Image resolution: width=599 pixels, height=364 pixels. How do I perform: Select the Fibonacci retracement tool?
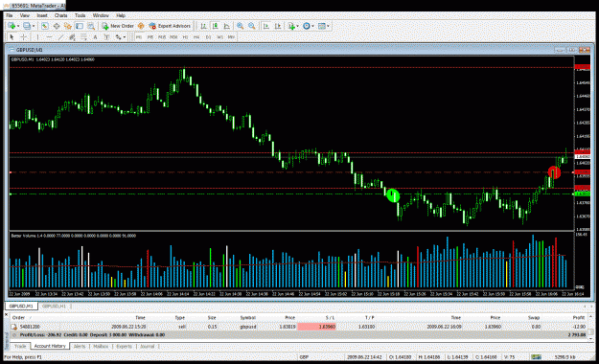coord(83,37)
